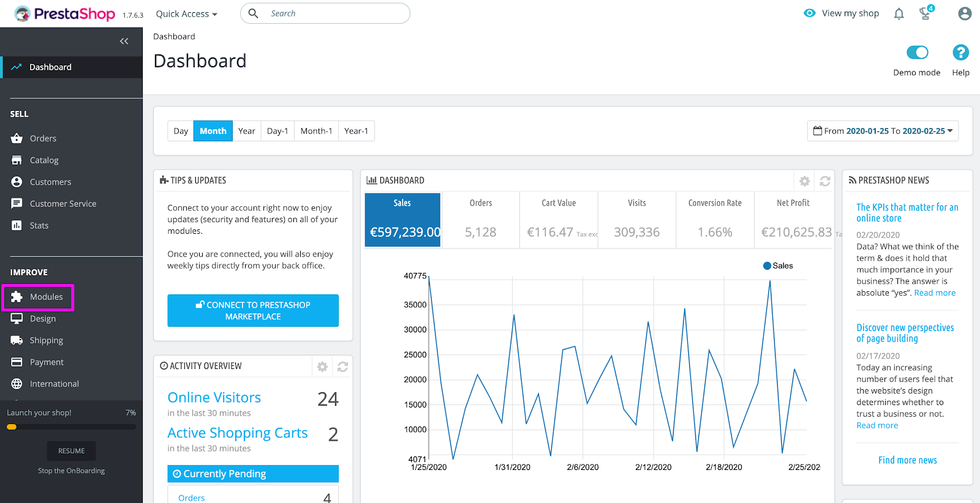
Task: Click the Payment card icon
Action: [x=17, y=362]
